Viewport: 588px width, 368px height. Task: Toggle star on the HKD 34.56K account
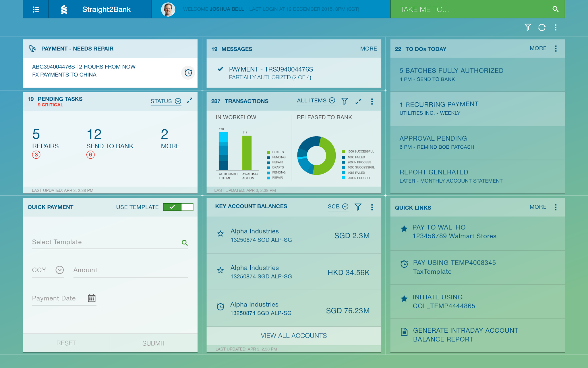click(220, 270)
